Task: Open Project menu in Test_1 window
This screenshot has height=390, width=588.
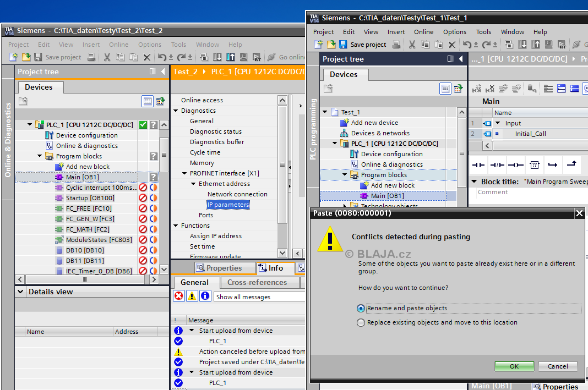Action: 323,32
